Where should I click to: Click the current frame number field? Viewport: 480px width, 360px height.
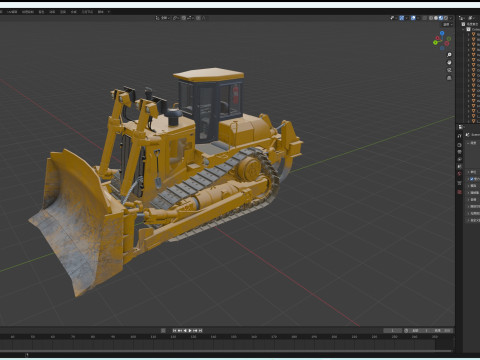(392, 330)
